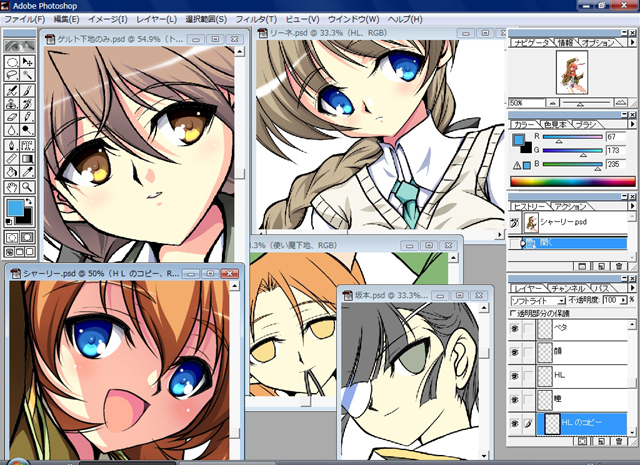This screenshot has height=465, width=640.
Task: Switch to 色見本 tab
Action: (555, 125)
